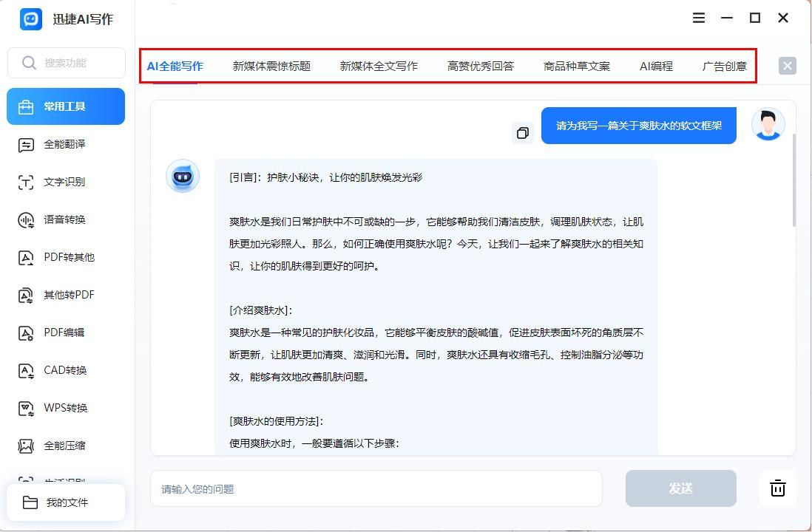Click the [爽肤水的使用方法]: heading
Viewport: 812px width, 532px height.
click(277, 421)
